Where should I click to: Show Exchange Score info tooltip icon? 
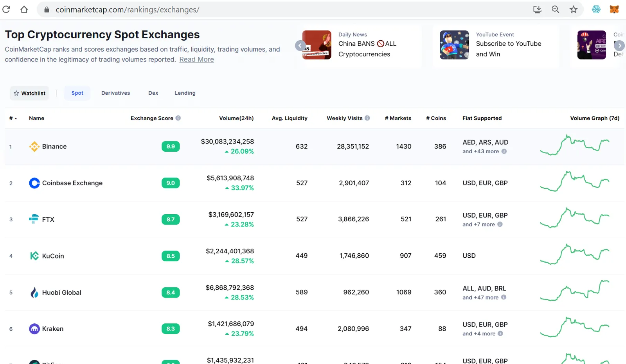click(178, 118)
